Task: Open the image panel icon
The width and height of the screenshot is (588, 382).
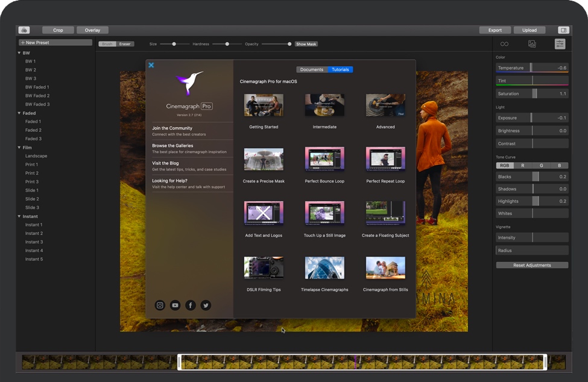Action: click(x=532, y=44)
